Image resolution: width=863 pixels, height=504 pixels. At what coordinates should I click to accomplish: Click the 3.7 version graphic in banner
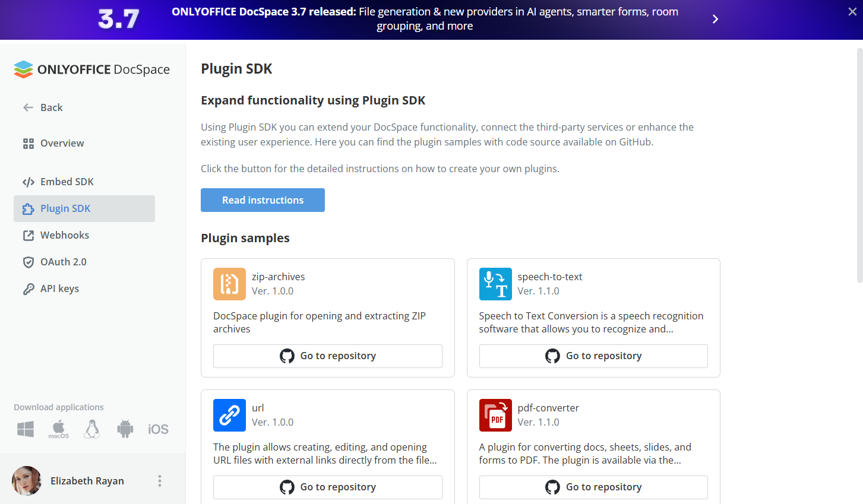119,19
